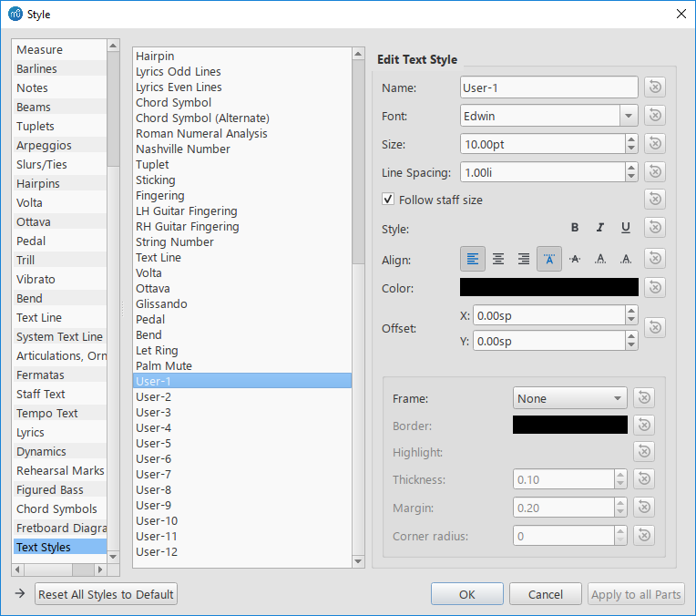
Task: Select LH Guitar Fingering style
Action: 242,211
